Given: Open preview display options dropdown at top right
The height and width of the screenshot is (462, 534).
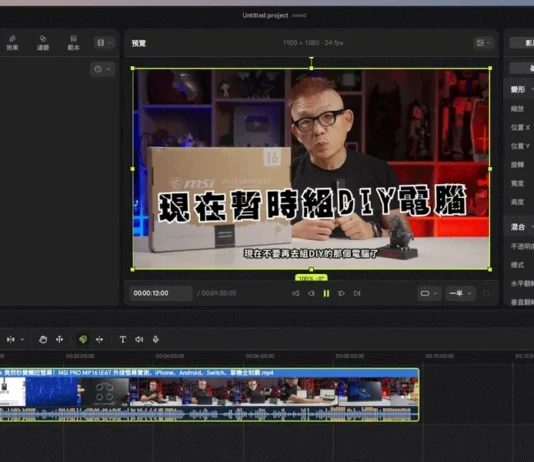Looking at the screenshot, I should click(x=484, y=43).
